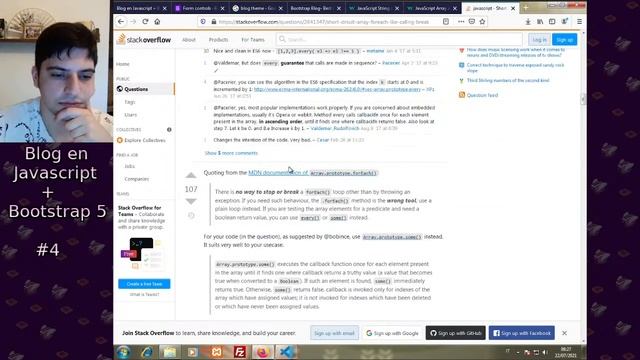Toggle the Firefox sidebar icon
This screenshot has height=360, width=640.
point(552,22)
